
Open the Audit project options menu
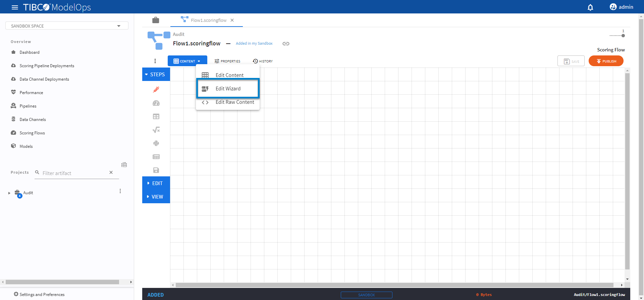120,191
